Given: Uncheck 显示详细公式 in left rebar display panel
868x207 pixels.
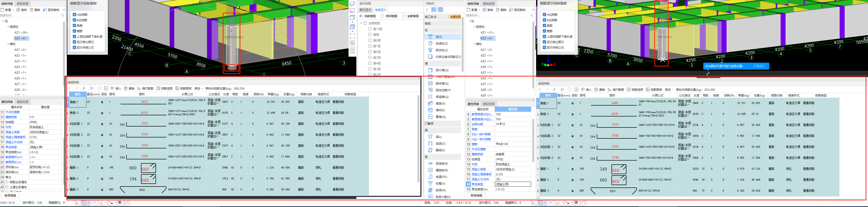Looking at the screenshot, I should 74,48.
